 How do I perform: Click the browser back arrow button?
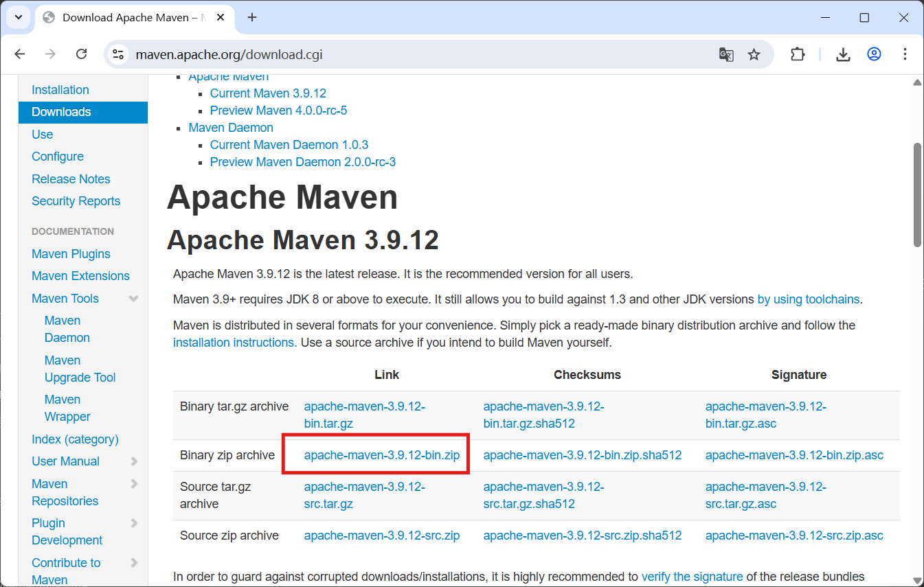[x=20, y=54]
